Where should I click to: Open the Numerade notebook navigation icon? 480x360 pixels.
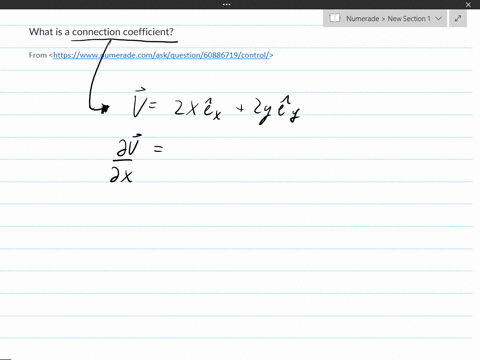point(334,18)
